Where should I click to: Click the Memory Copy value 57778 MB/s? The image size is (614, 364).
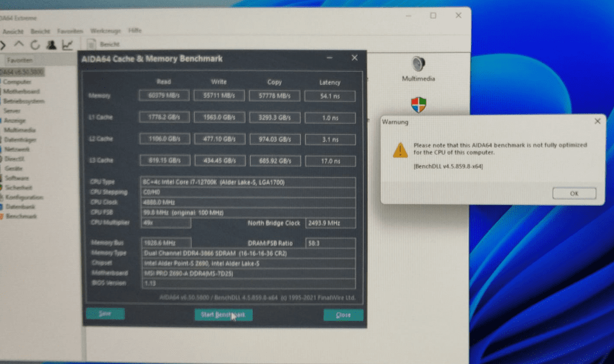[275, 96]
